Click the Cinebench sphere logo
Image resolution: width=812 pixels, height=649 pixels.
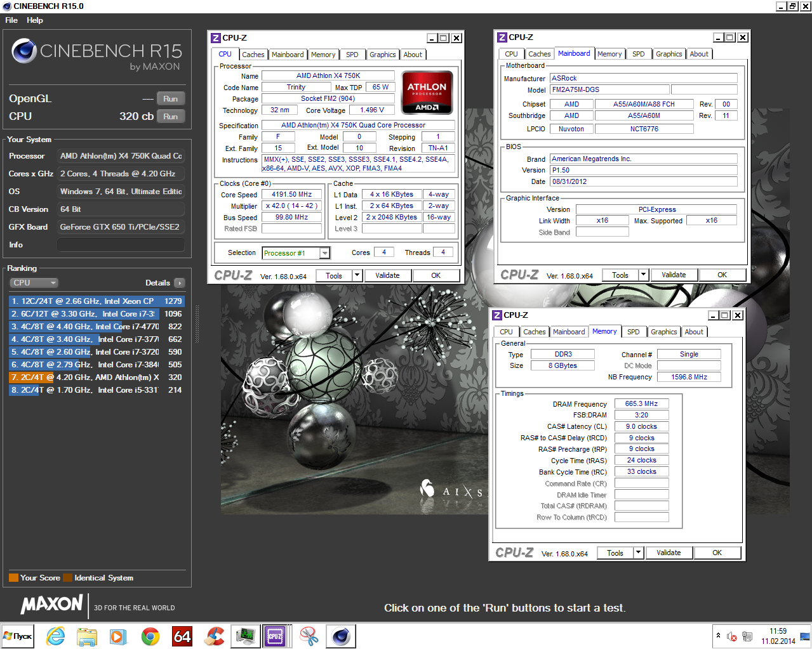pos(23,51)
